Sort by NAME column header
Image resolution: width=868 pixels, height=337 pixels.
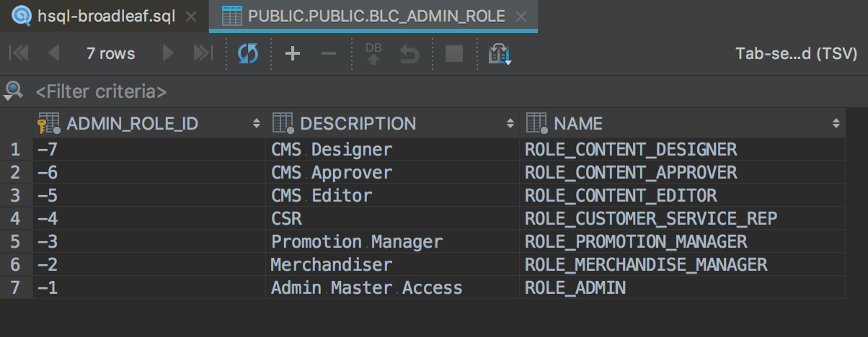click(683, 123)
